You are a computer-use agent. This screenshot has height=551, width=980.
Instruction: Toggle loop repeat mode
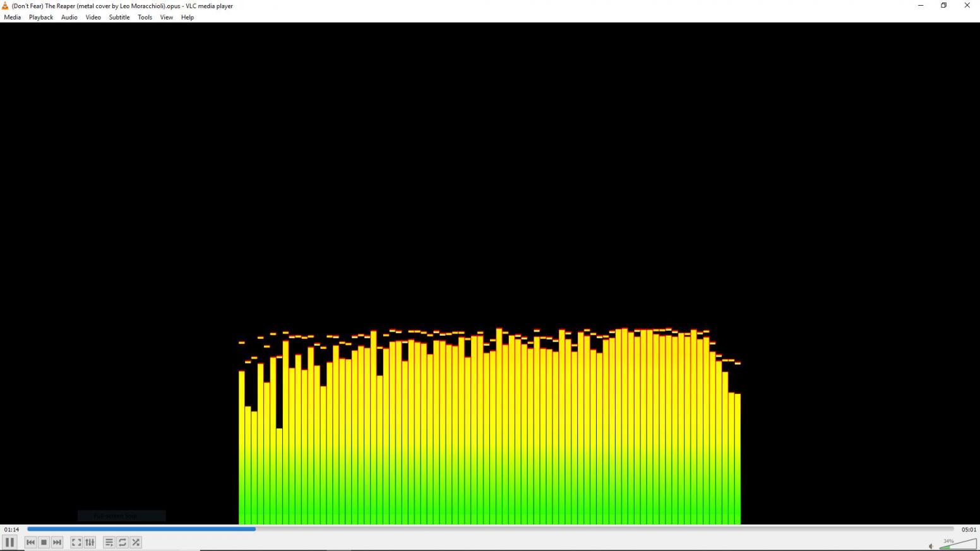click(122, 542)
